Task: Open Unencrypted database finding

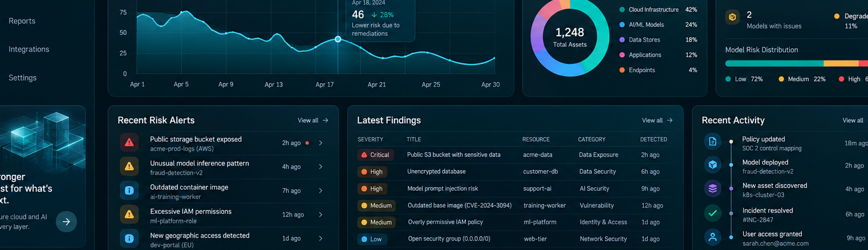Action: (436, 172)
